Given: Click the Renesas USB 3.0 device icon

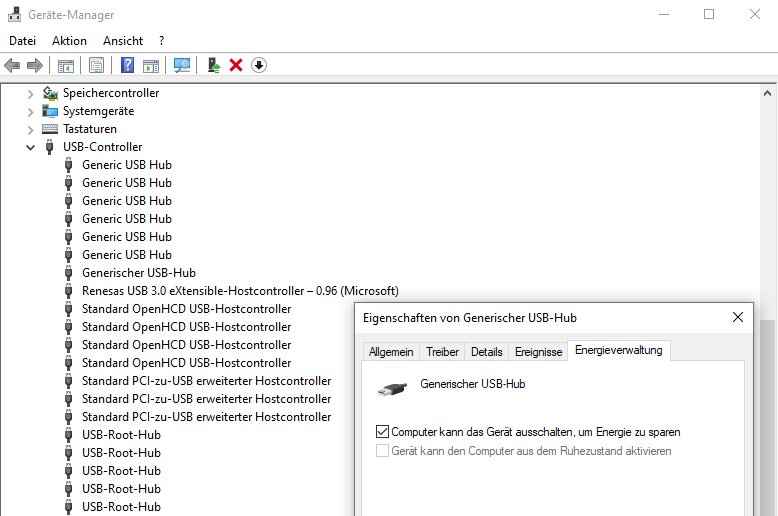Looking at the screenshot, I should click(x=68, y=291).
